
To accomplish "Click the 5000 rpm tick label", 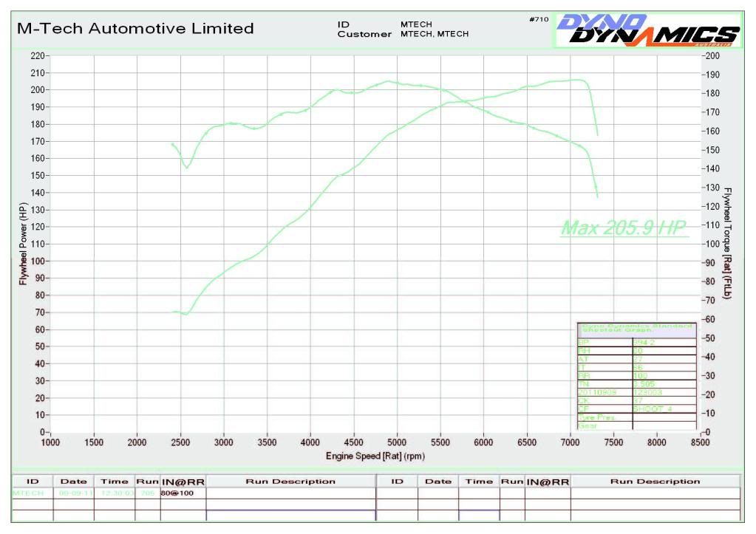I will coord(397,442).
